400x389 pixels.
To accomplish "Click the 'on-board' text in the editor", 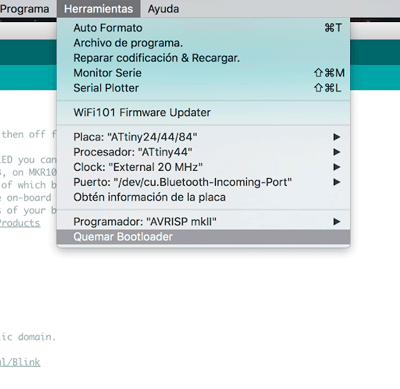I will pyautogui.click(x=29, y=198).
